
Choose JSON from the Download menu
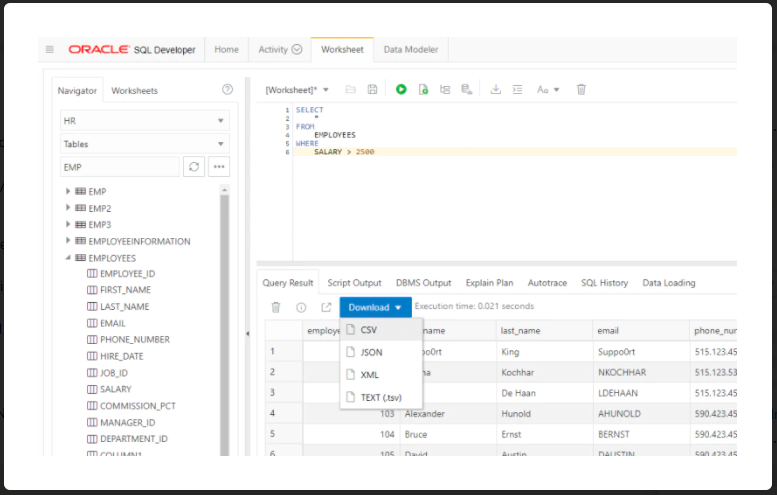pos(381,352)
